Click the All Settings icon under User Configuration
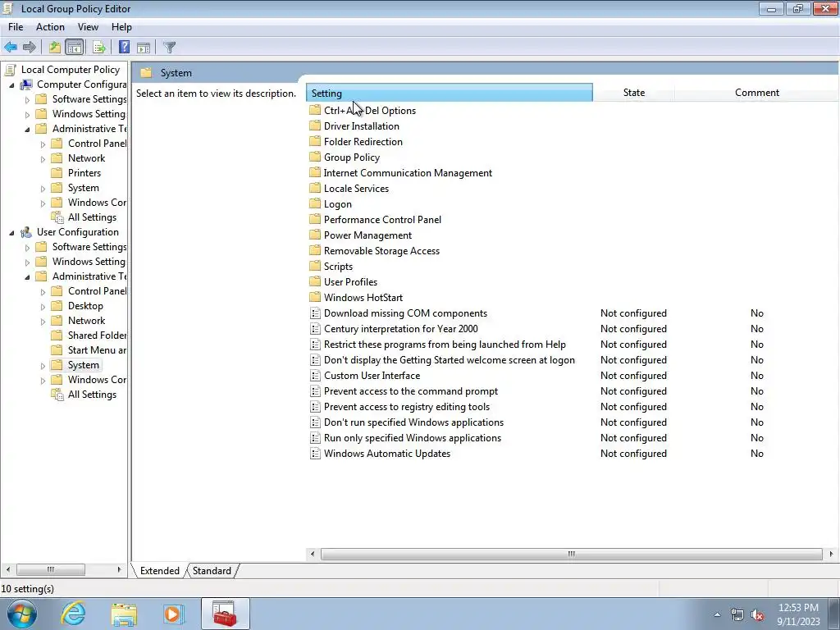 click(x=57, y=395)
